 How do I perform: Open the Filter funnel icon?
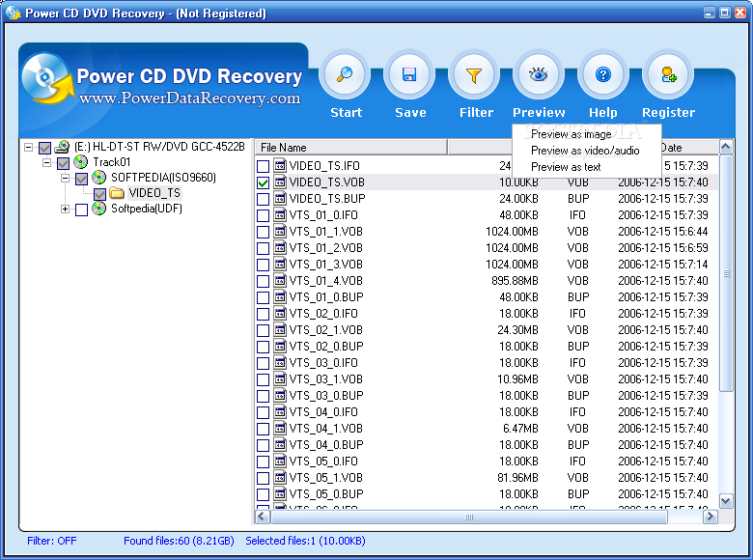click(474, 75)
